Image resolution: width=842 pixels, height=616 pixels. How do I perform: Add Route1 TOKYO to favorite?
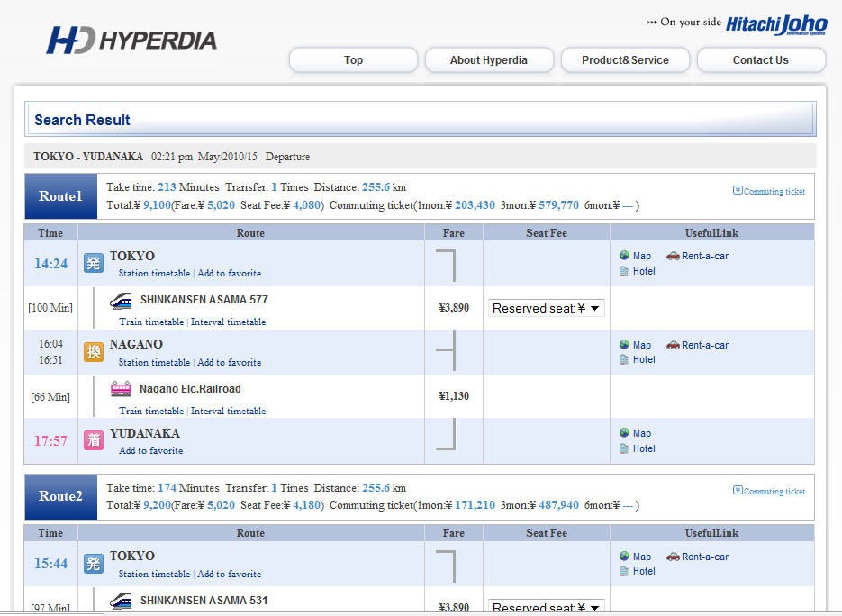(230, 274)
